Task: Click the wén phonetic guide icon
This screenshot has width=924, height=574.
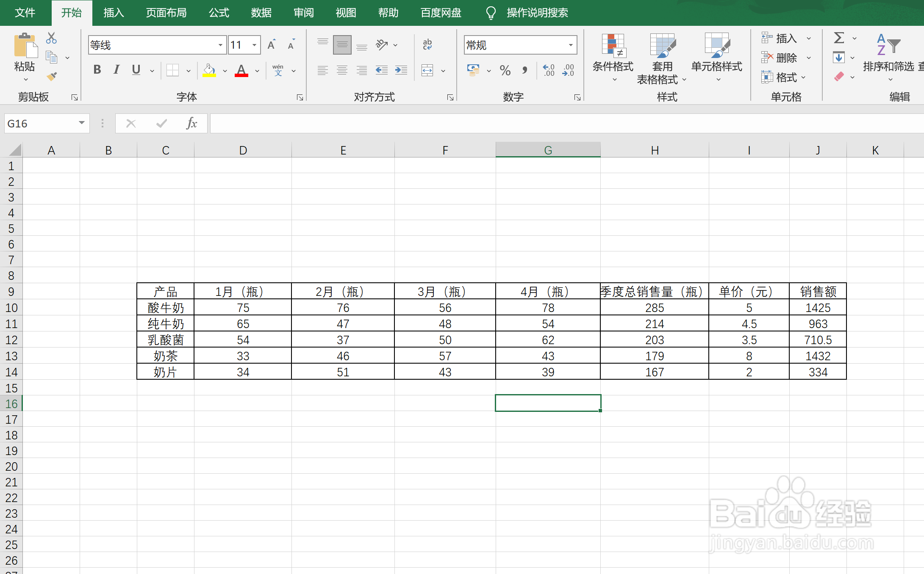Action: (x=278, y=70)
